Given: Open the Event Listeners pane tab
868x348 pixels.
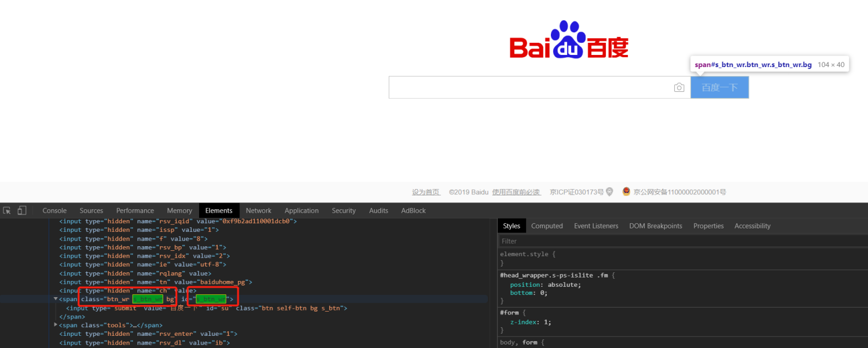Looking at the screenshot, I should 596,226.
